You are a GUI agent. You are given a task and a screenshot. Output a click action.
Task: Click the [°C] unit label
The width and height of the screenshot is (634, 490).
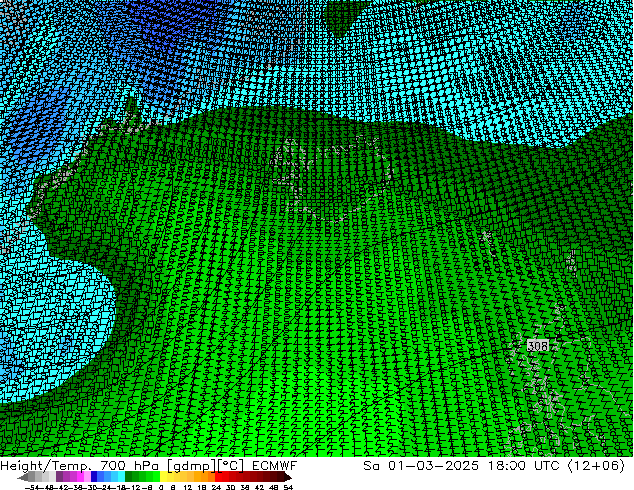click(x=231, y=466)
